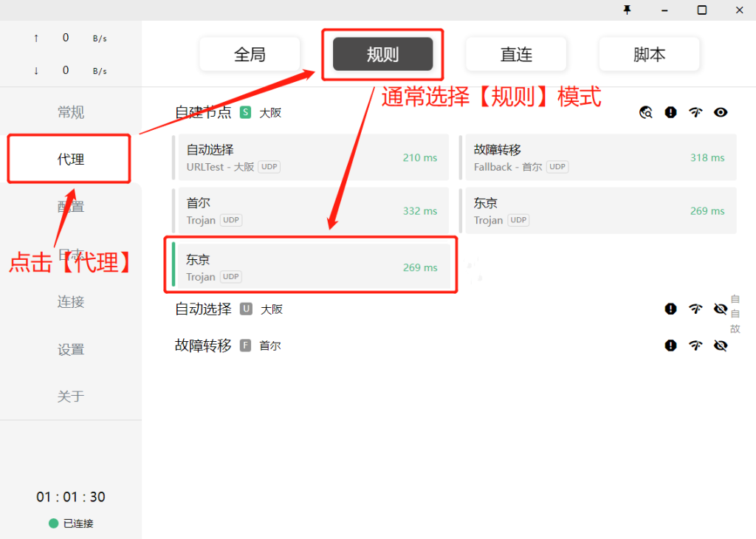Viewport: 756px width, 539px height.
Task: Run latency test for 自动选择 group
Action: click(x=695, y=309)
